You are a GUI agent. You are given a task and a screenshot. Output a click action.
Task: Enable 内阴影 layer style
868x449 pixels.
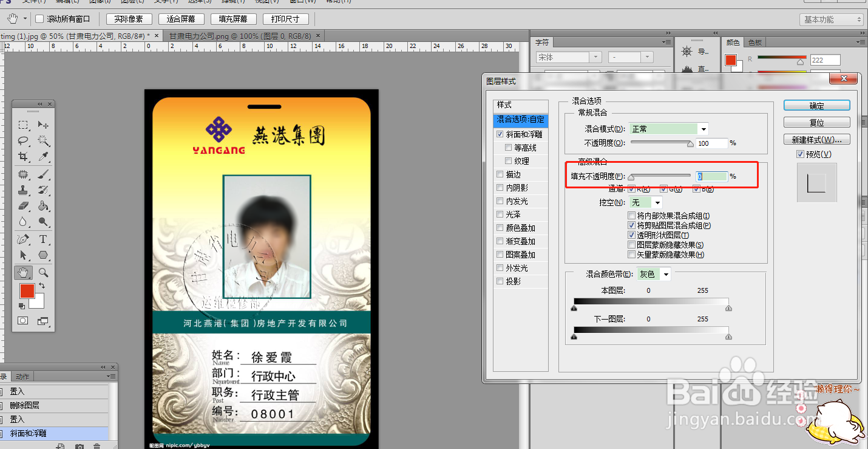500,188
